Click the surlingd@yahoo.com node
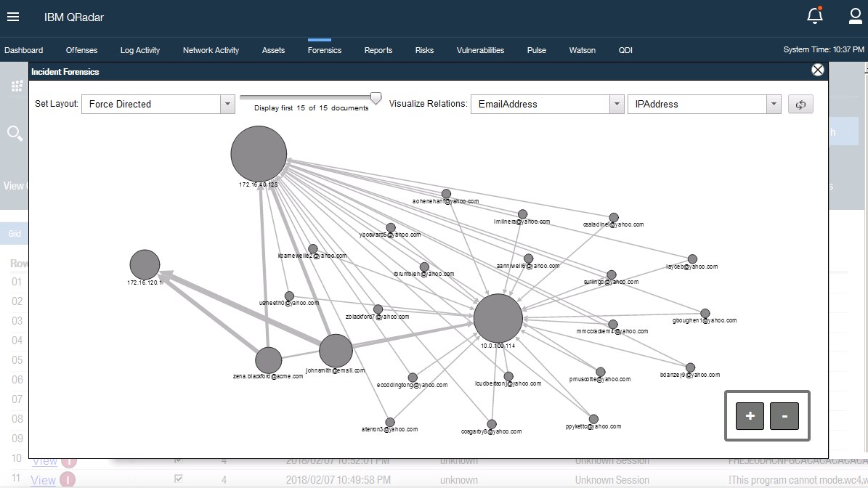 [x=611, y=275]
